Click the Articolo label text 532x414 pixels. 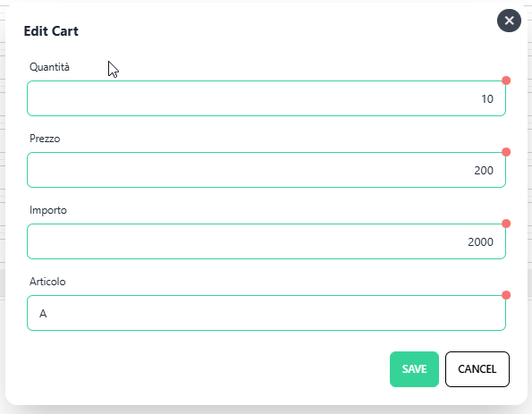pos(47,282)
